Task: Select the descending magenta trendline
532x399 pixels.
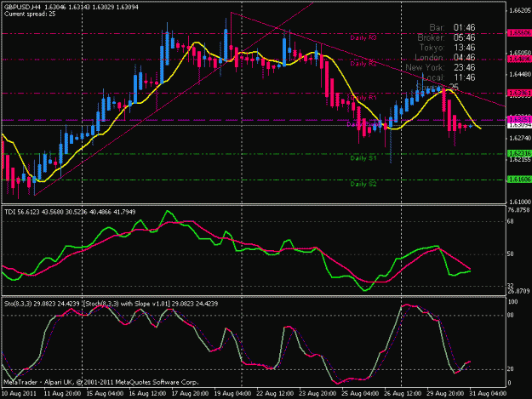Action: [368, 60]
